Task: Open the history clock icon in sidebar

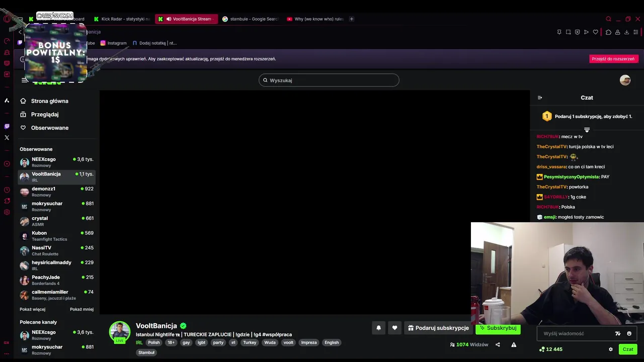Action: [x=7, y=190]
